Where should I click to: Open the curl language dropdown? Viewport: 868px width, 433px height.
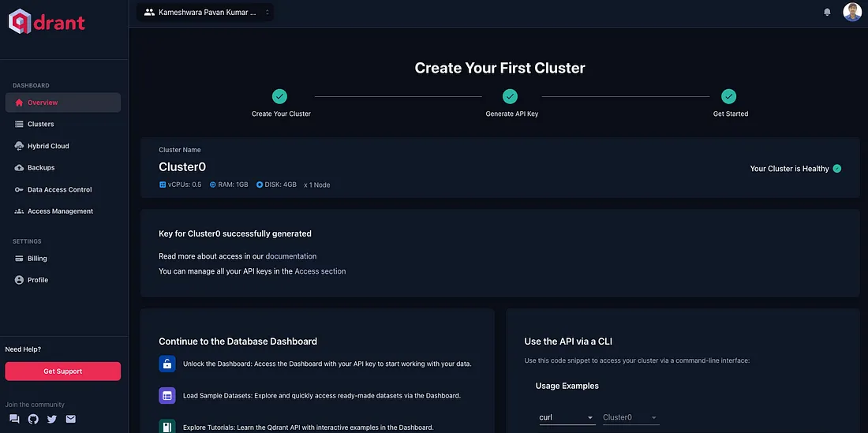pyautogui.click(x=567, y=417)
